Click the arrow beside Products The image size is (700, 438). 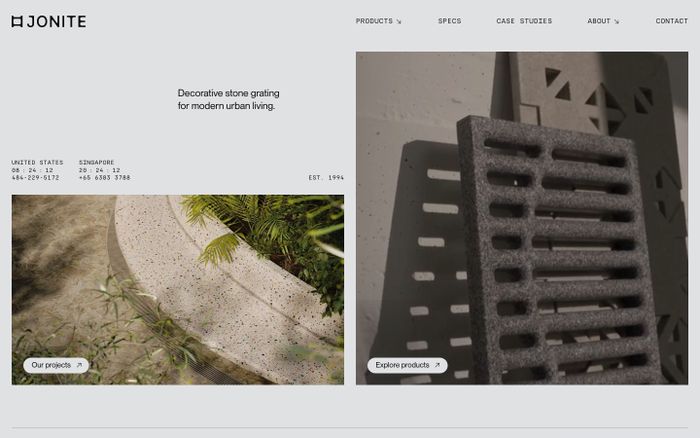[399, 21]
